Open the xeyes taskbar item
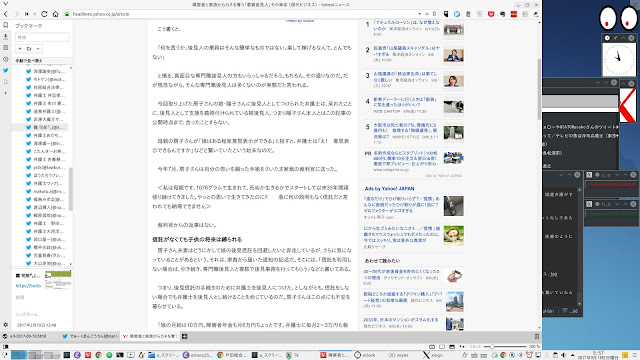This screenshot has height=360, width=640. [398, 355]
